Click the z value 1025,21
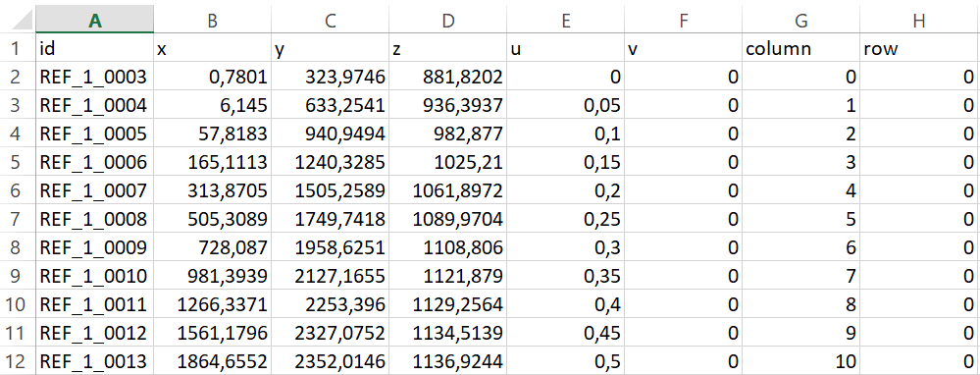This screenshot has width=980, height=375. 447,162
